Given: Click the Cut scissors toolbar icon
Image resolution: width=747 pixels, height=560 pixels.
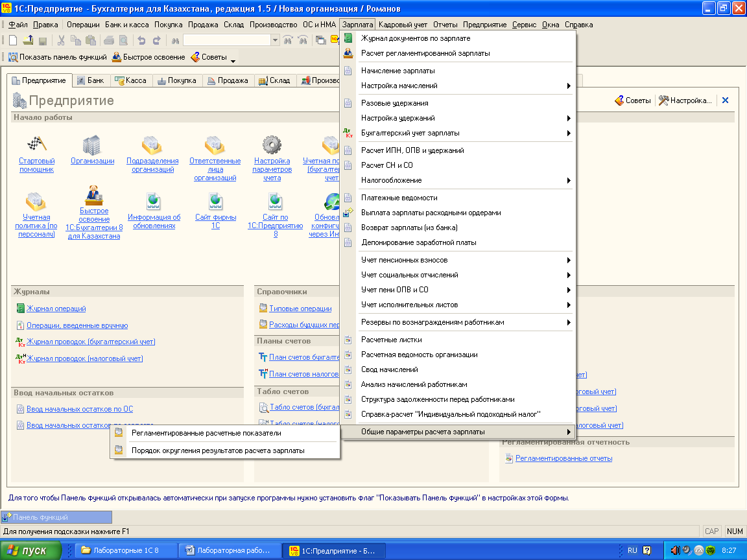Looking at the screenshot, I should click(61, 41).
